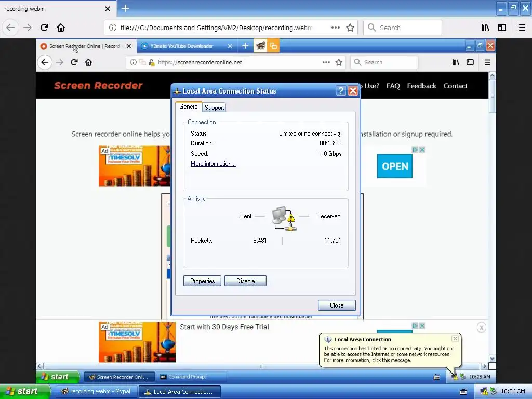Open page actions dots in outer address bar
The image size is (532, 399).
335,28
